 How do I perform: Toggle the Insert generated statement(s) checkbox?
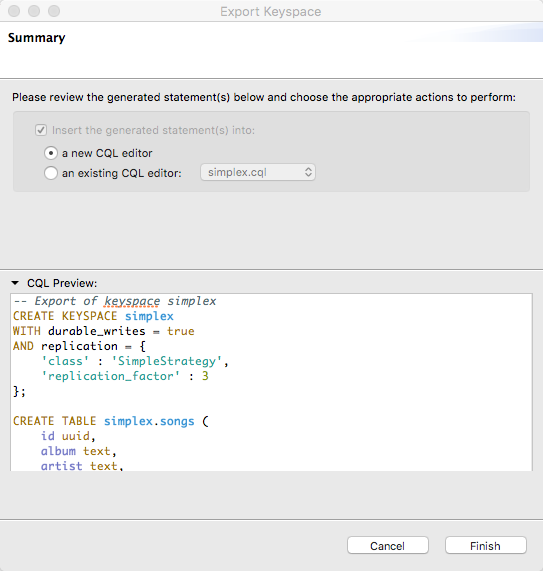[x=41, y=130]
